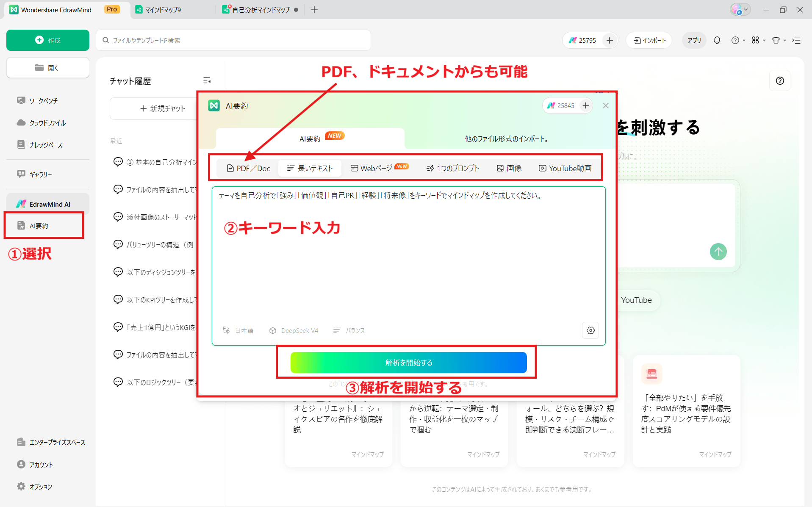Viewport: 812px width, 507px height.
Task: Open chat 「売上1億円」というKGIを
Action: pos(155,327)
